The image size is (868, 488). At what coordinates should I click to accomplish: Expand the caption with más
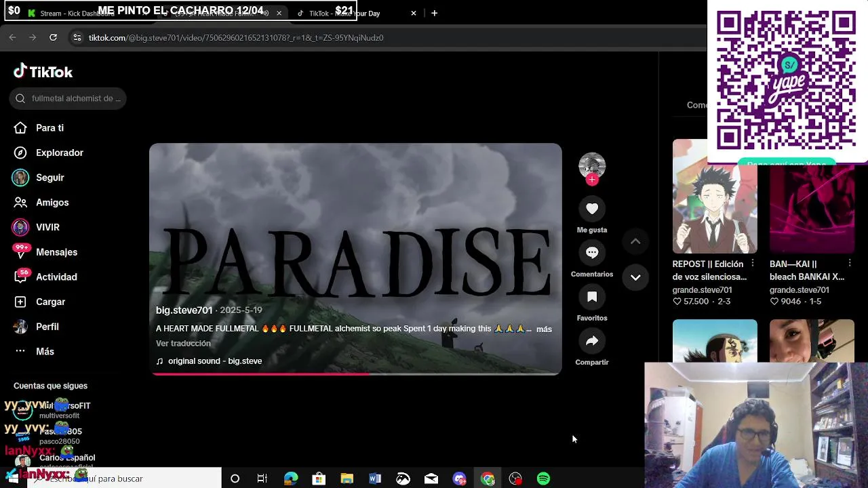click(x=544, y=329)
